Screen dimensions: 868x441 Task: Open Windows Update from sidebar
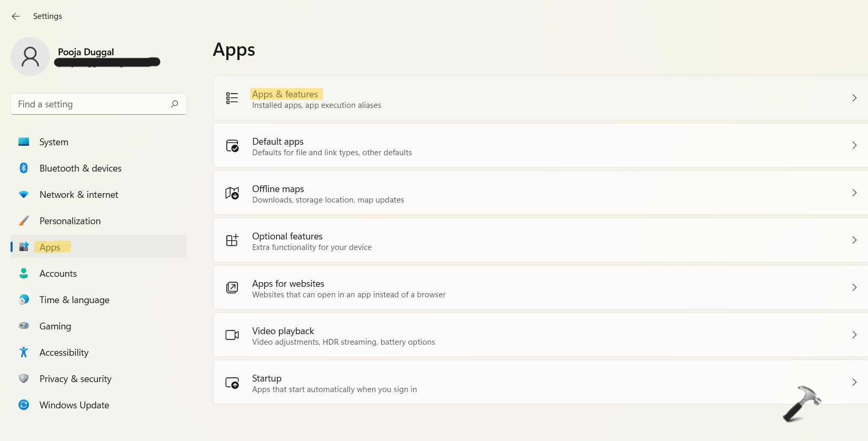[74, 405]
